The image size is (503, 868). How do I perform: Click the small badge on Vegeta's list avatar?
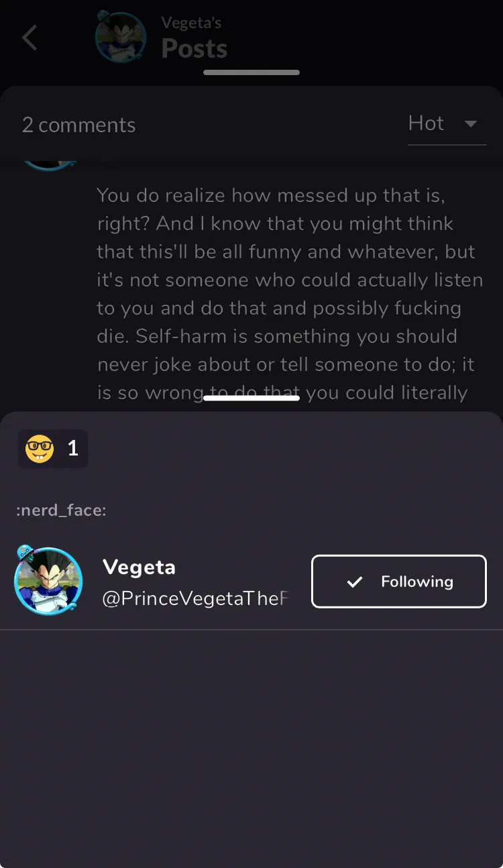click(25, 553)
